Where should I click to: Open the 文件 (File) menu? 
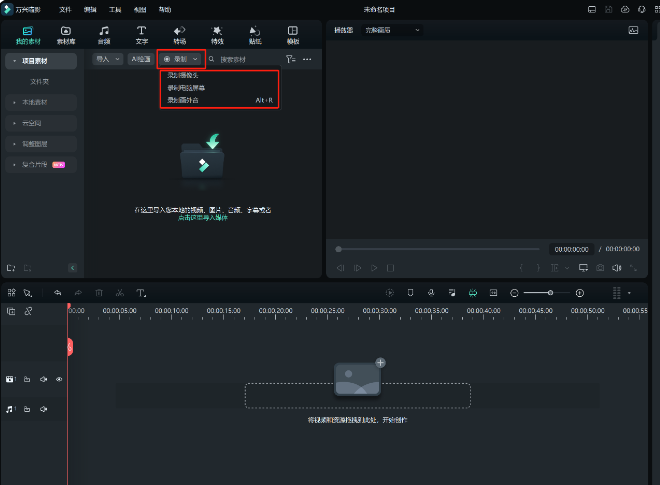click(65, 8)
